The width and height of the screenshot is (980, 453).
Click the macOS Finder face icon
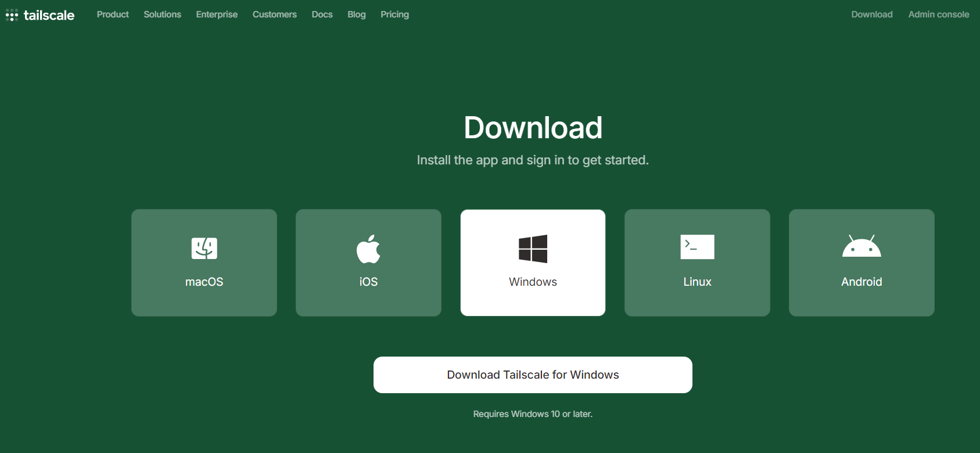click(x=204, y=248)
